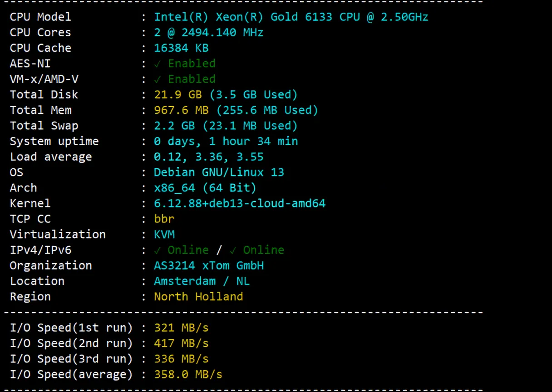Select the CPU Model label
Image resolution: width=552 pixels, height=392 pixels.
[40, 17]
